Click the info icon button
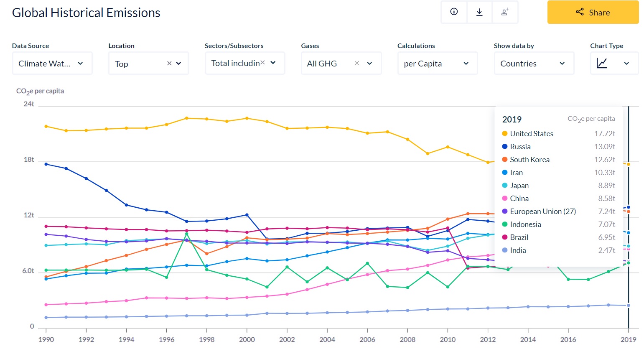Screen dimensions: 644x349 pos(454,12)
